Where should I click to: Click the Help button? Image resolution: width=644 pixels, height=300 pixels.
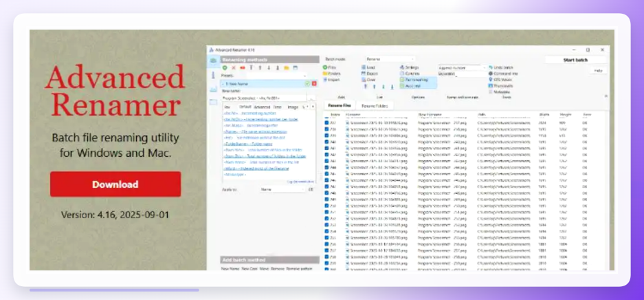tap(599, 71)
